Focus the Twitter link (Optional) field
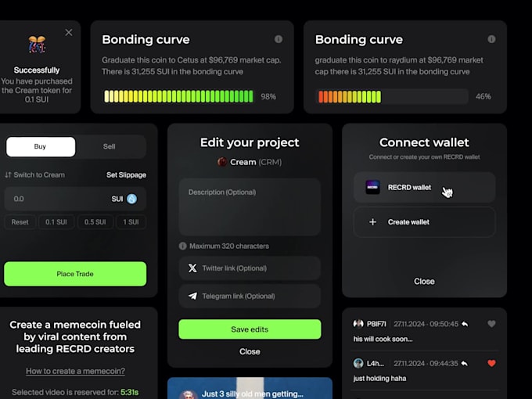The image size is (532, 399). point(250,268)
